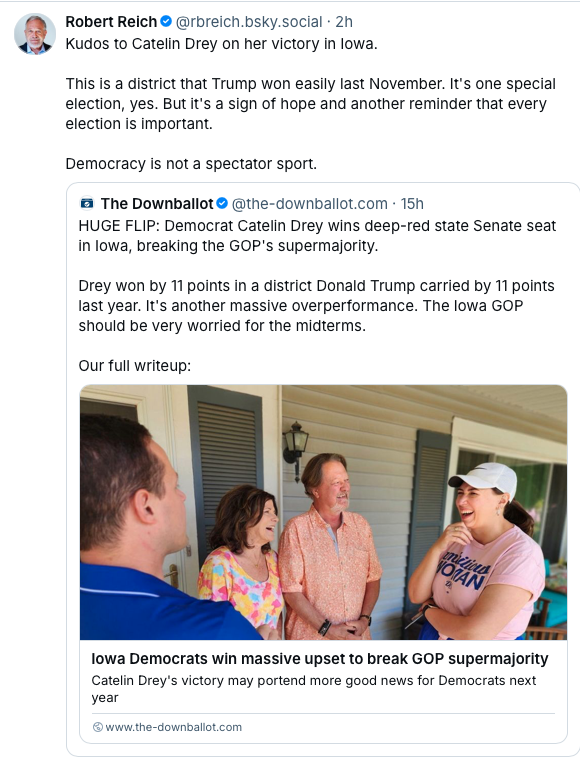Screen dimensions: 580x761
Task: Open the article preview photo thumbnail
Action: (x=323, y=512)
